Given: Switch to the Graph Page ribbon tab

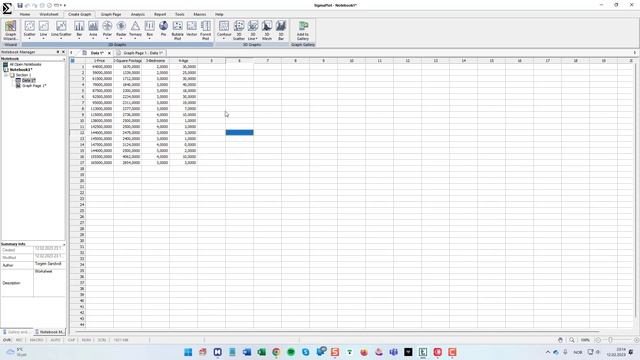Looking at the screenshot, I should [x=111, y=14].
